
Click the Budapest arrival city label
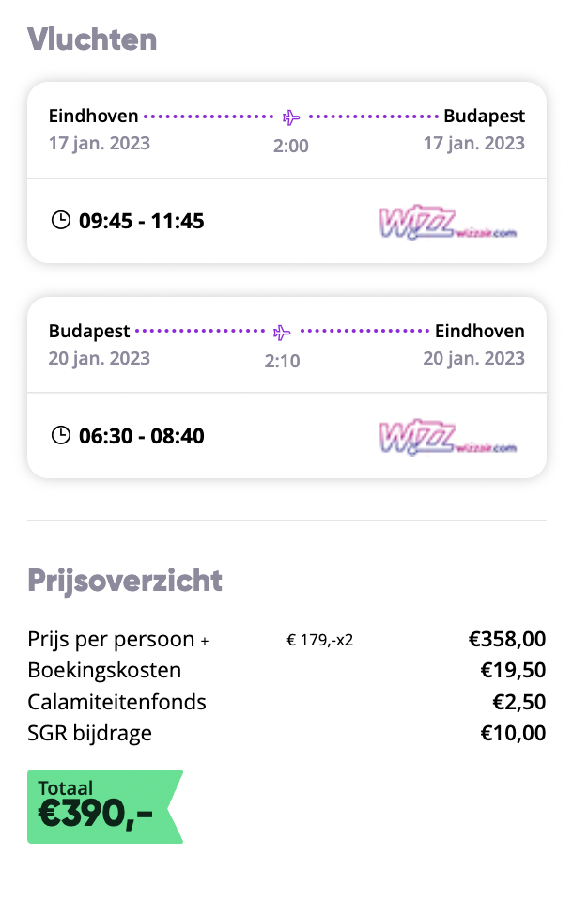point(484,117)
